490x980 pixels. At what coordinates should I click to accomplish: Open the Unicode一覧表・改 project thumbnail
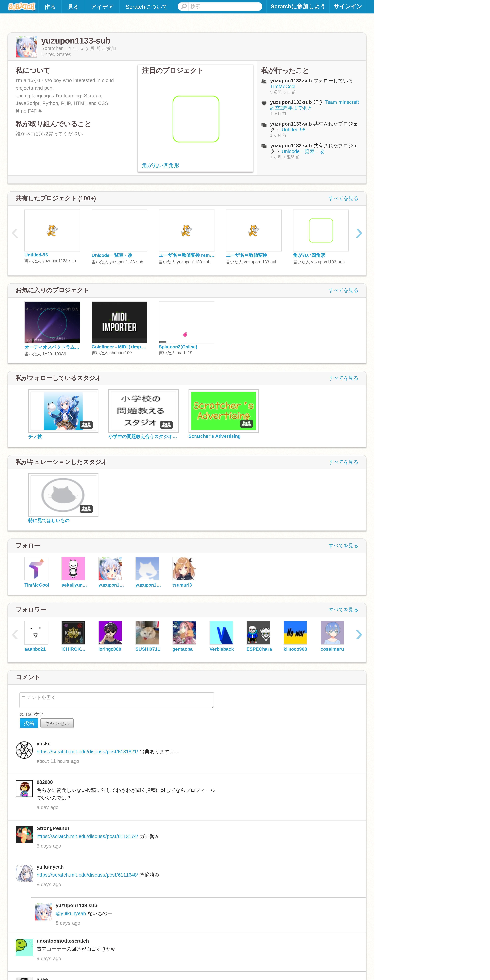[119, 230]
